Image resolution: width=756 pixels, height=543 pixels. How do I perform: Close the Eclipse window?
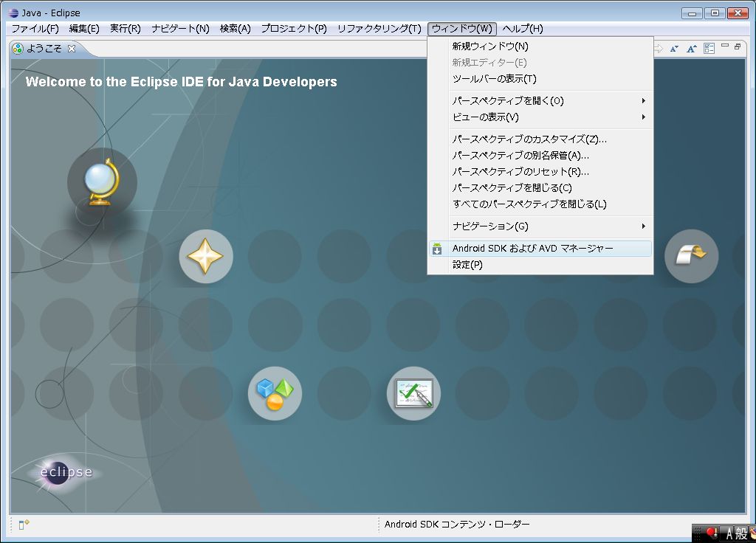click(738, 13)
